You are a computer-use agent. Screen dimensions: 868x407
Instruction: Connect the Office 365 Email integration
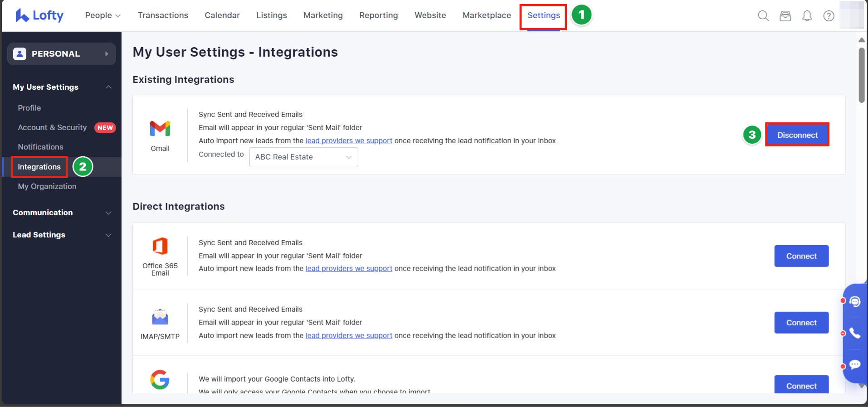click(x=801, y=256)
